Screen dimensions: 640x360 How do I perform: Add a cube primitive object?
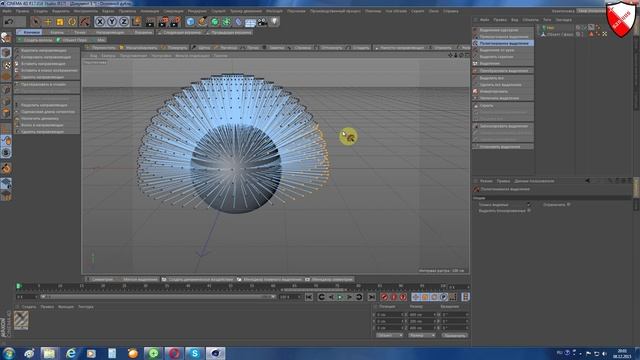pos(191,21)
